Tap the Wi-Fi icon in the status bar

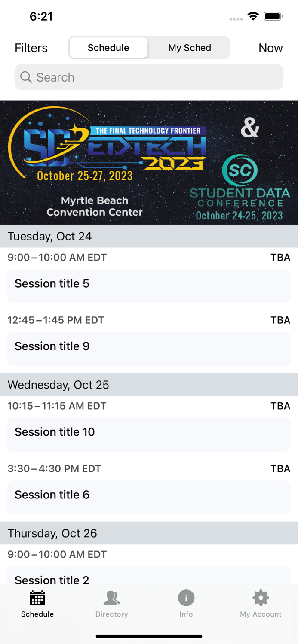(253, 16)
